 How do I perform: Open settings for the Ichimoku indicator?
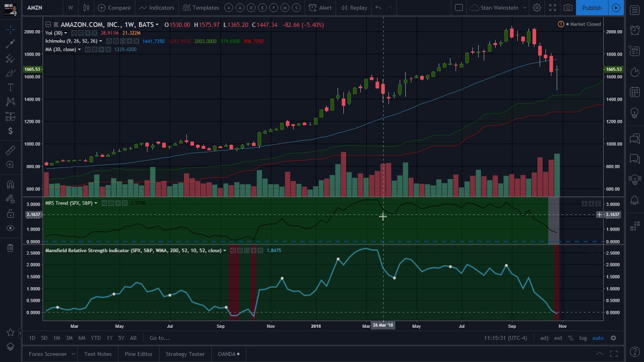pyautogui.click(x=116, y=41)
